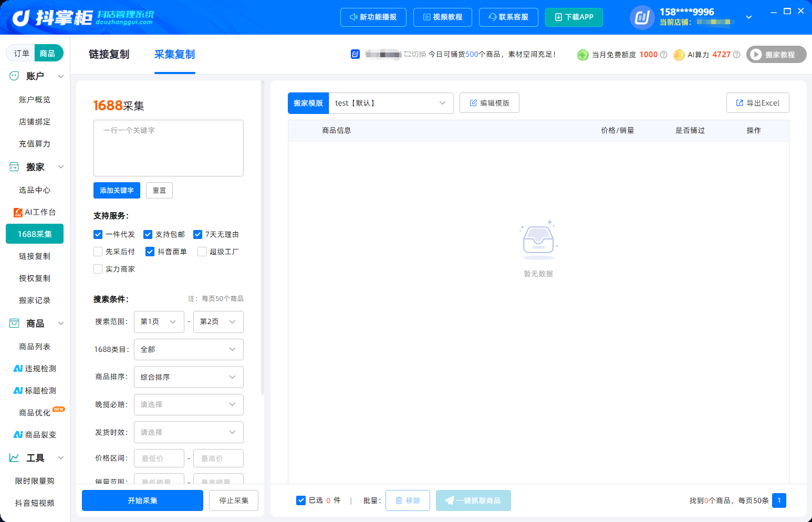Click the 下载APP button
The image size is (812, 522).
pyautogui.click(x=574, y=17)
